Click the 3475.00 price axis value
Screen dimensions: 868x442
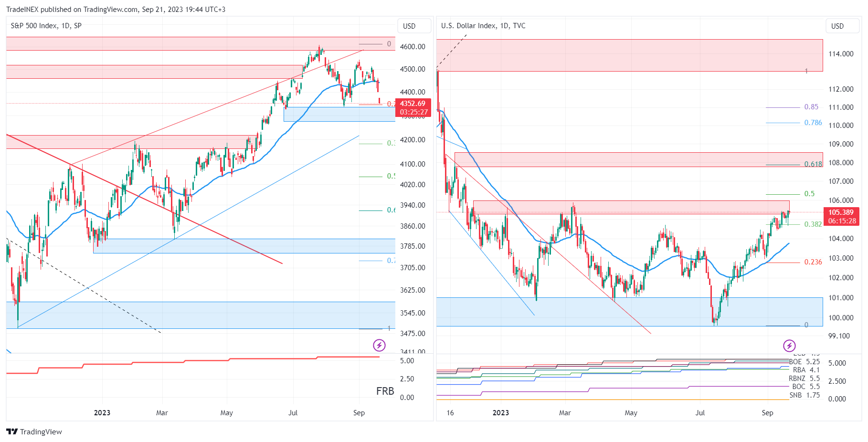(413, 334)
